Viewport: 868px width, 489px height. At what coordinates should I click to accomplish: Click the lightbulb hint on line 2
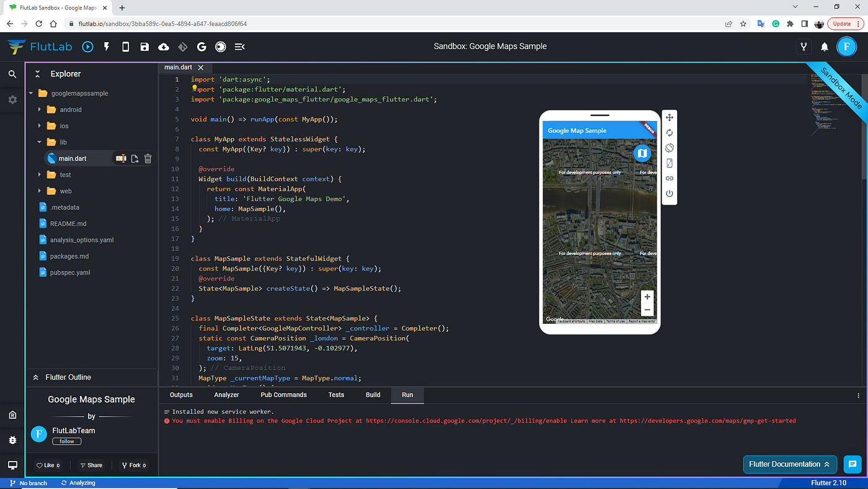tap(194, 89)
